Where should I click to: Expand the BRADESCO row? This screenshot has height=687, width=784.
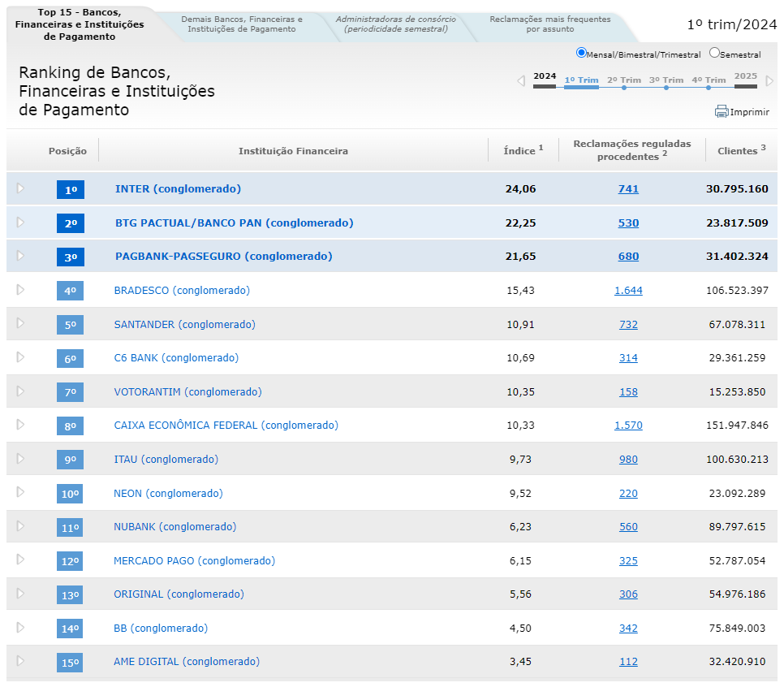point(20,290)
